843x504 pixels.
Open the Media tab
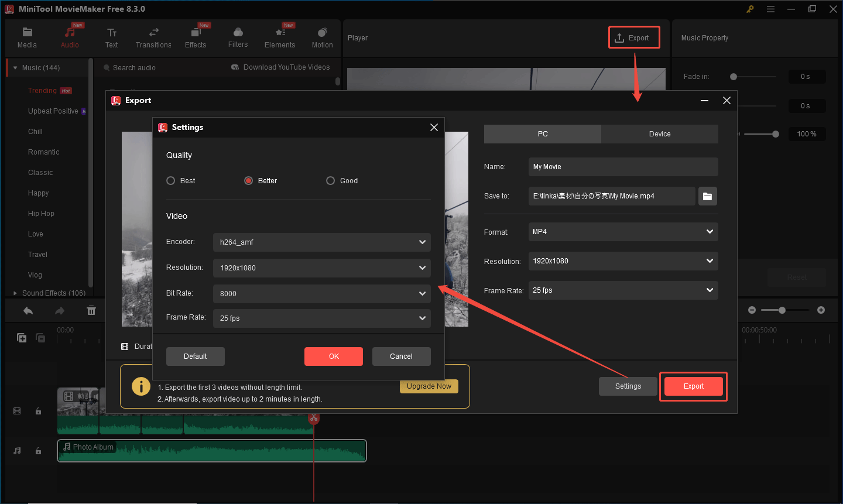coord(27,38)
